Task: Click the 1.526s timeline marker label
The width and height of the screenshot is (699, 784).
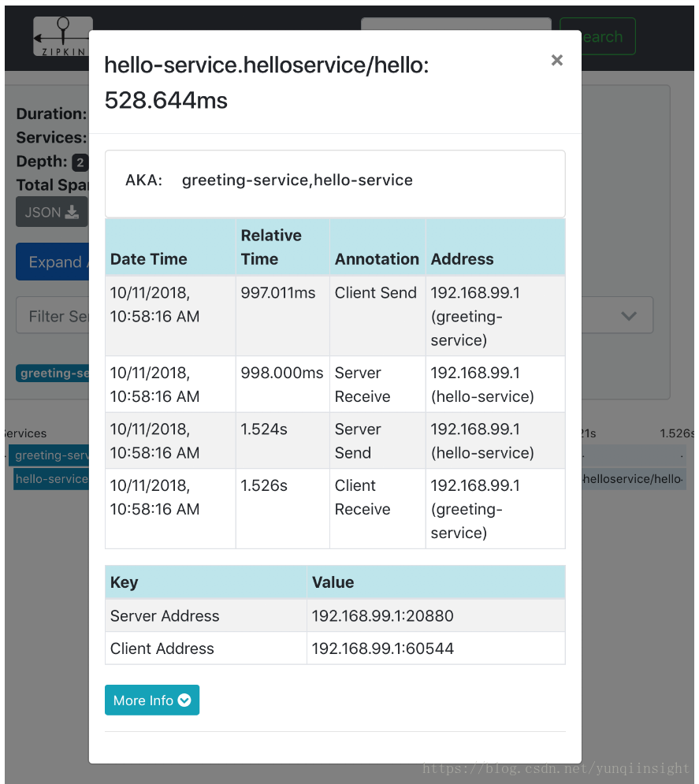Action: click(x=677, y=433)
